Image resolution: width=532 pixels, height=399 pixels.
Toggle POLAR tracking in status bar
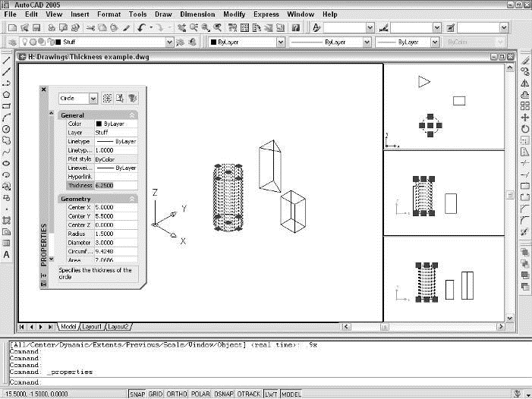[200, 394]
